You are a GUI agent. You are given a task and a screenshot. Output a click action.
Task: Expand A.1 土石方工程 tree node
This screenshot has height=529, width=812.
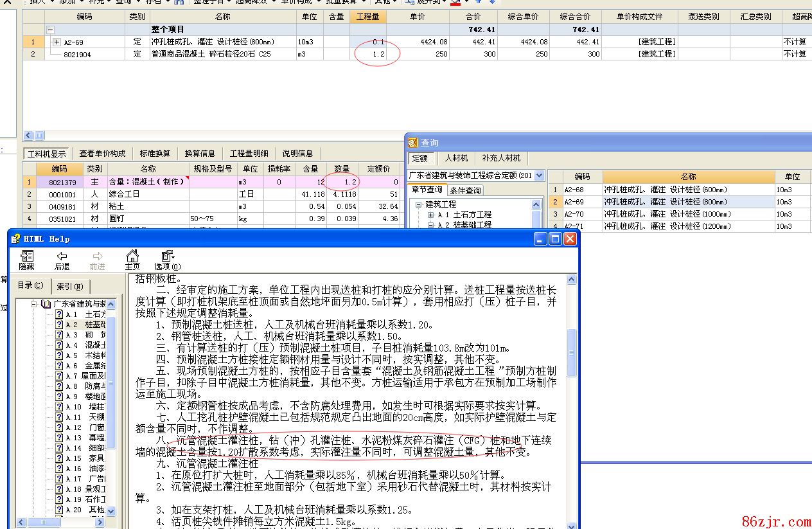(x=430, y=215)
